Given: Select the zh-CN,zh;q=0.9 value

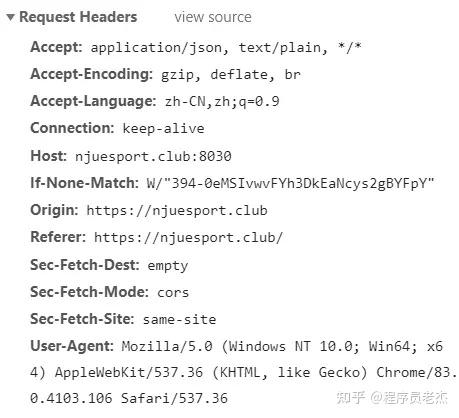Looking at the screenshot, I should (222, 101).
